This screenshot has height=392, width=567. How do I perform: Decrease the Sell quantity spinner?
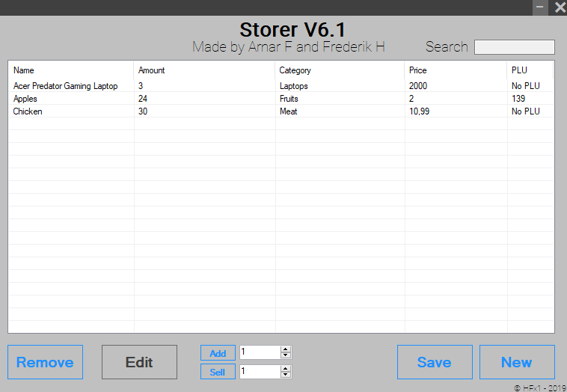tap(285, 375)
